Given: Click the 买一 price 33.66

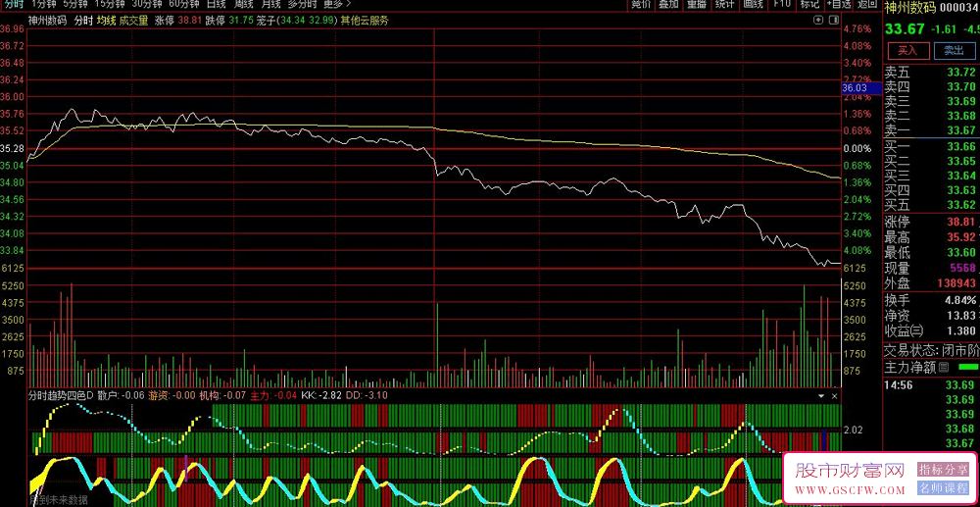Looking at the screenshot, I should click(960, 146).
